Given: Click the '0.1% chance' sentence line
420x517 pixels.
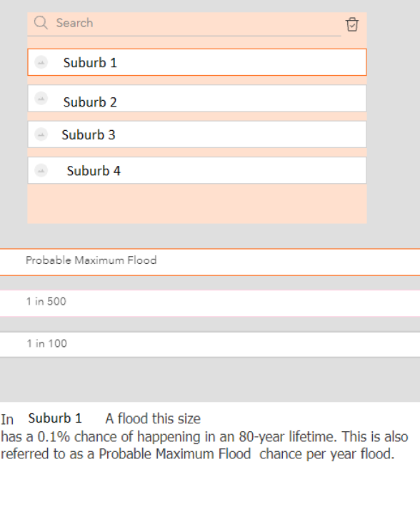Looking at the screenshot, I should pos(204,437).
